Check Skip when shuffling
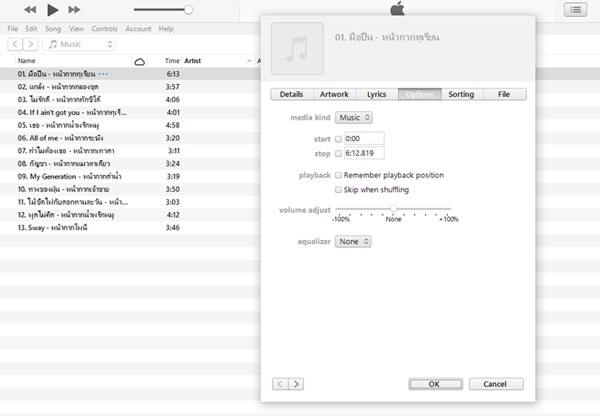Viewport: 600px width, 416px height. 338,190
